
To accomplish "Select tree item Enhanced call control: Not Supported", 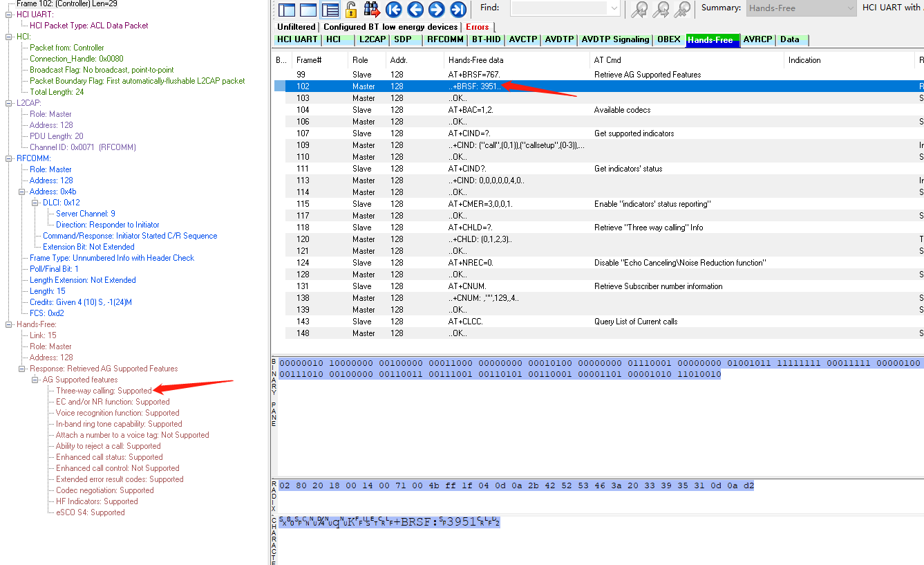I will (117, 468).
